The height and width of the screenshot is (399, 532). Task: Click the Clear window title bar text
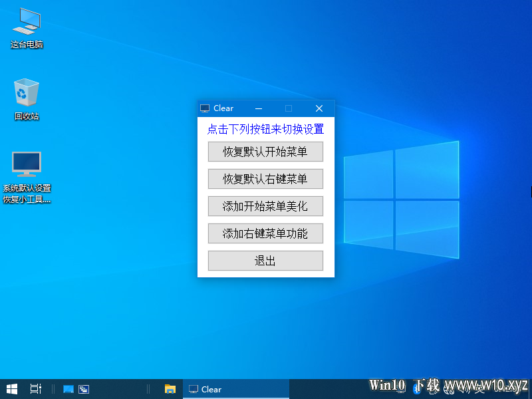coord(223,108)
